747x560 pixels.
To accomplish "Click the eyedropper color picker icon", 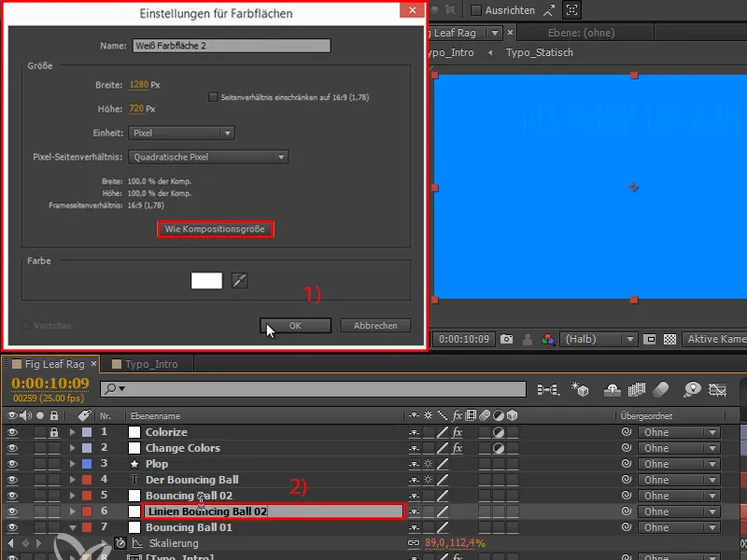I will tap(239, 281).
